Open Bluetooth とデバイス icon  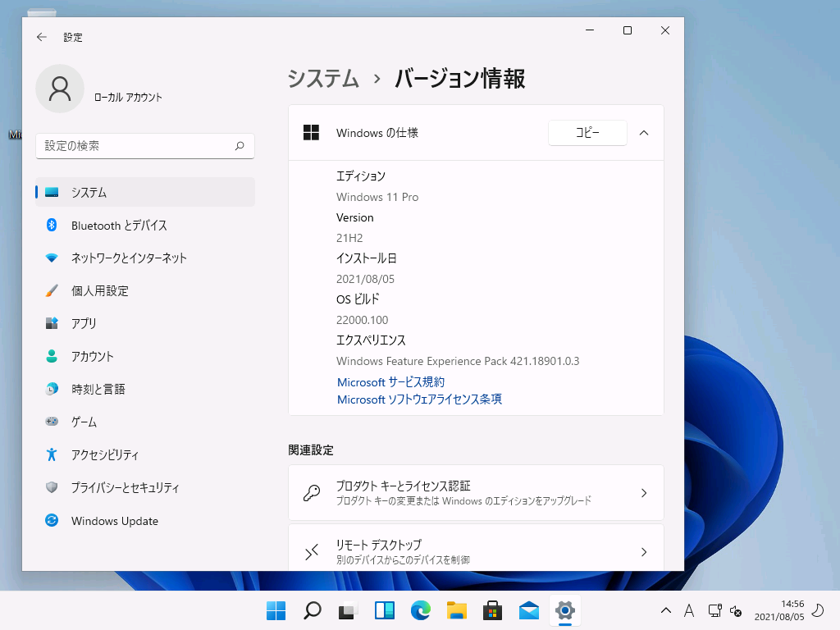pyautogui.click(x=52, y=225)
